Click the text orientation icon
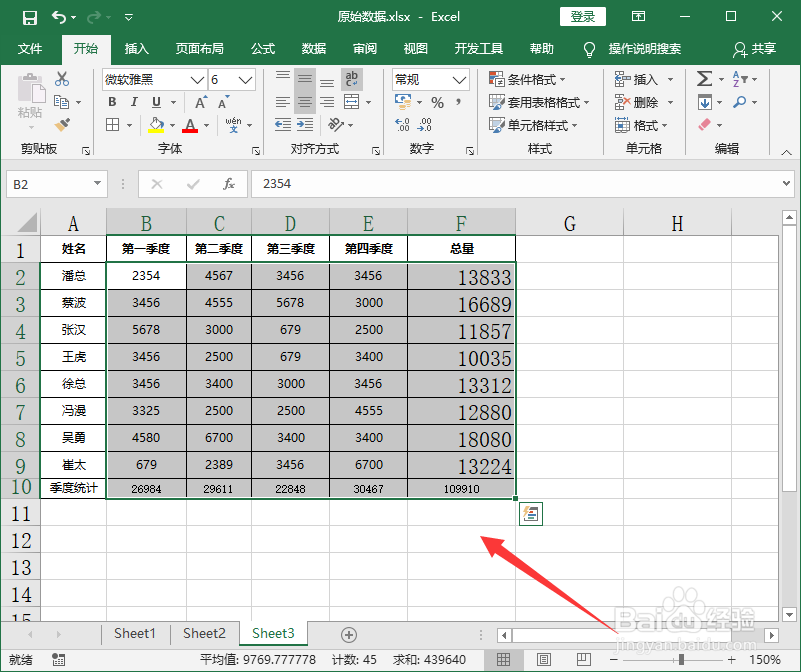 click(336, 125)
